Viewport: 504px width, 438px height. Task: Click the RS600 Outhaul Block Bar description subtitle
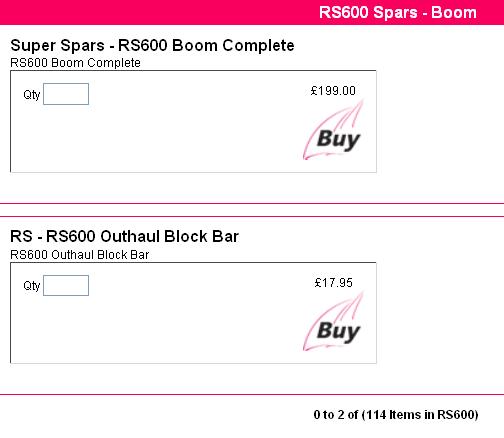point(80,255)
